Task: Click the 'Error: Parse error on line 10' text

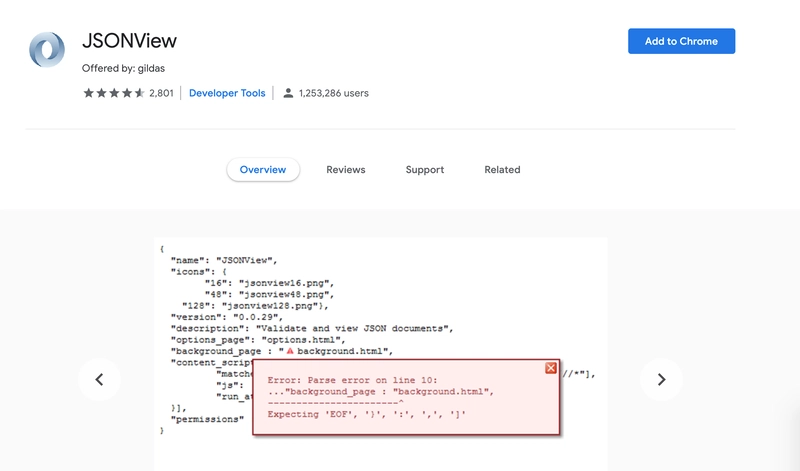Action: (353, 380)
